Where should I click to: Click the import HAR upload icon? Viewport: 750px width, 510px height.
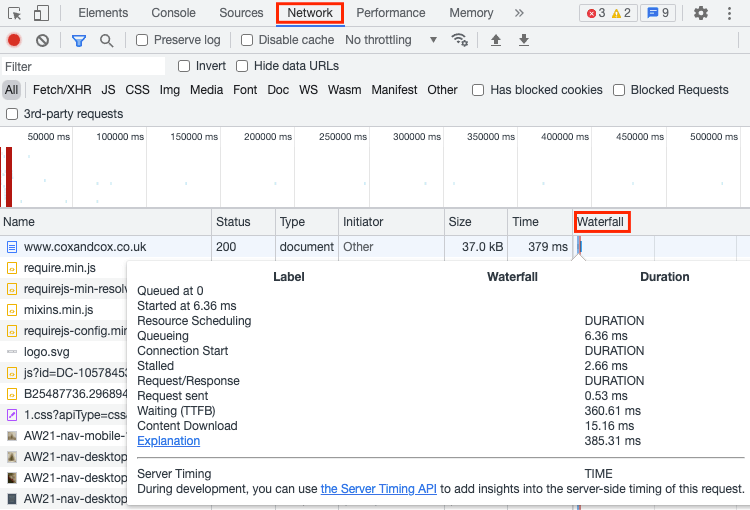[x=495, y=40]
